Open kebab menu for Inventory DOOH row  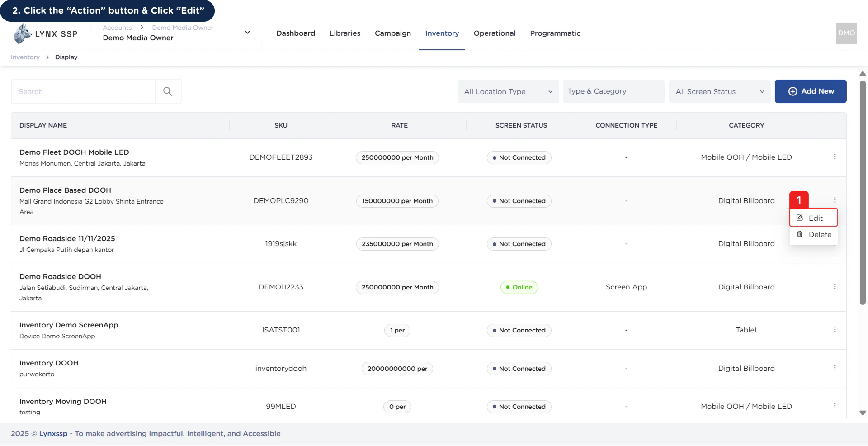tap(835, 368)
